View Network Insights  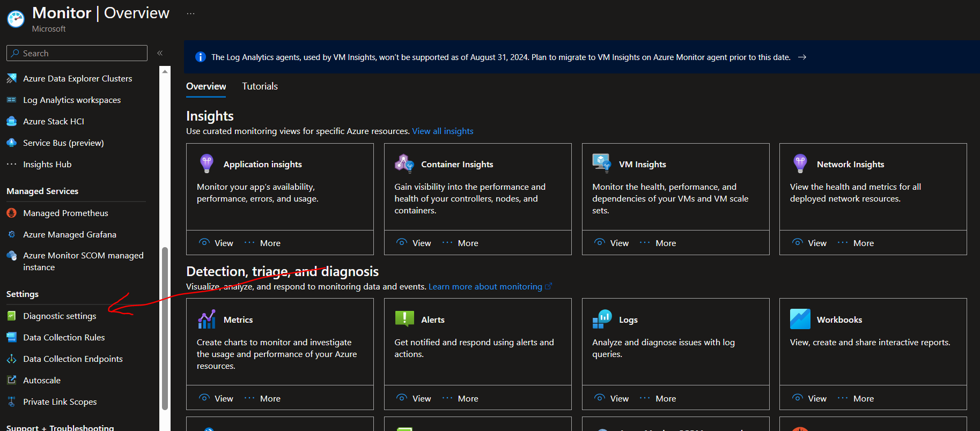point(810,243)
